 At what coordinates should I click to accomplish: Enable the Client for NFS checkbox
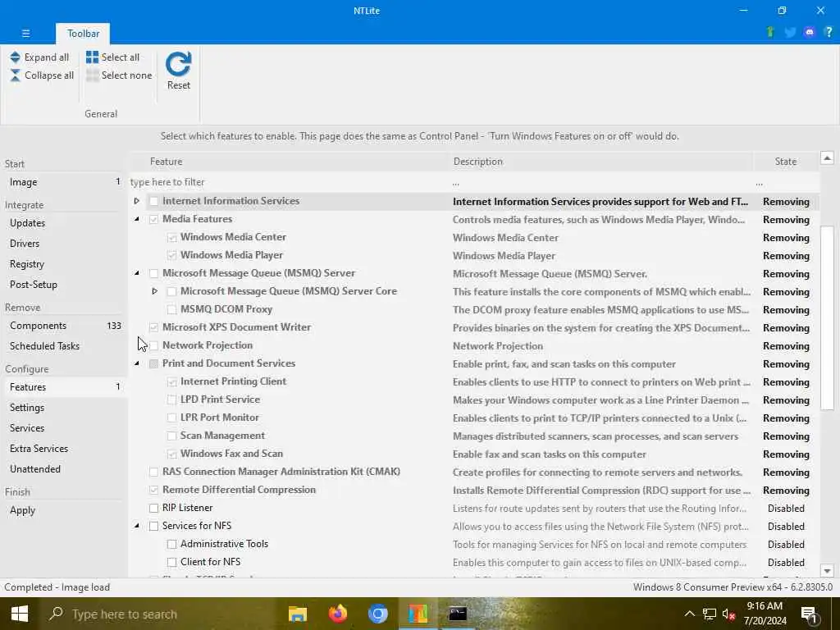171,562
